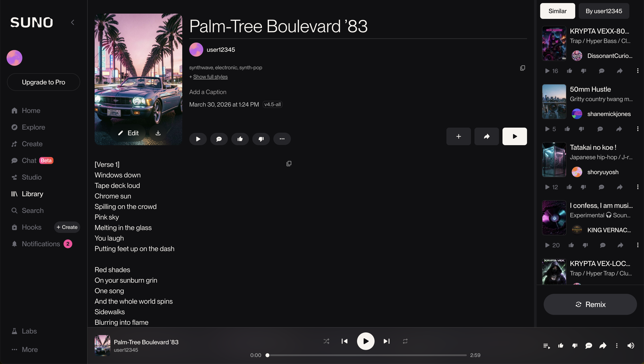The width and height of the screenshot is (644, 364).
Task: Download the song from cover art
Action: (158, 133)
